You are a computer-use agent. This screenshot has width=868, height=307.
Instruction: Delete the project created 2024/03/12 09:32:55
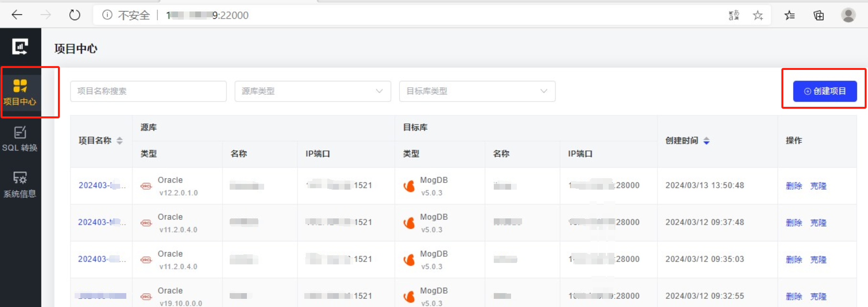coord(794,296)
